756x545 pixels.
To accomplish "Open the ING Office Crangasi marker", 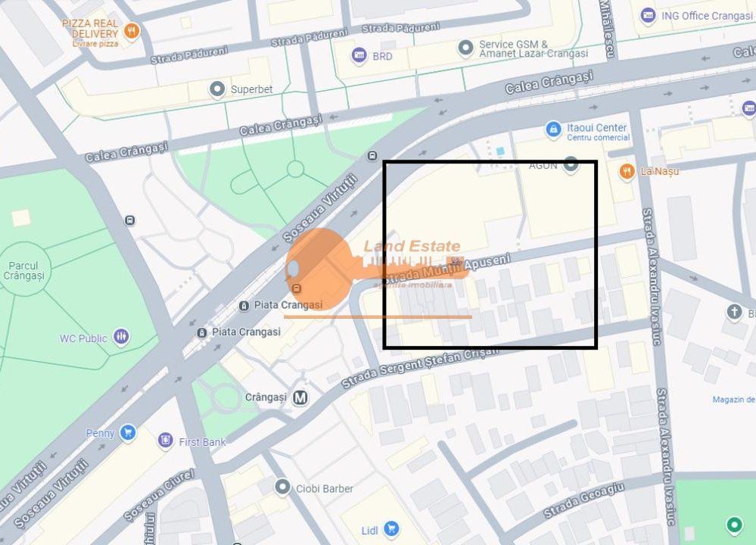I will click(649, 15).
